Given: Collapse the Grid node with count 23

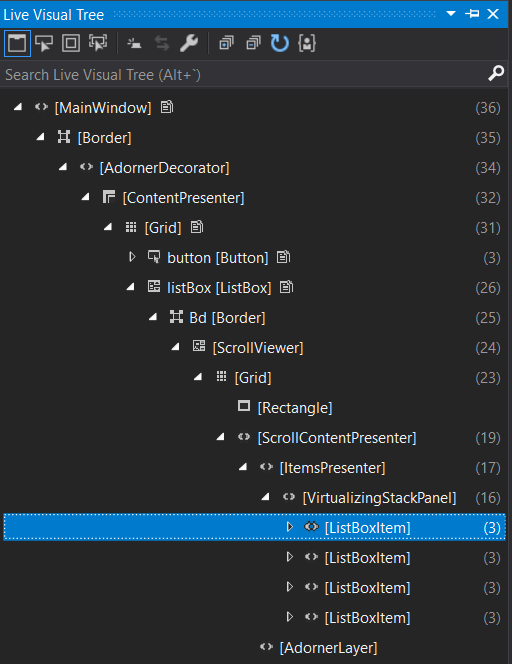Looking at the screenshot, I should pyautogui.click(x=198, y=377).
